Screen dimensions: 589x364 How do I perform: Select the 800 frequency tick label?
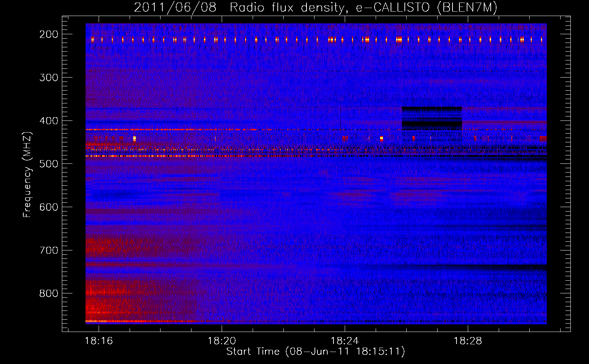[x=49, y=293]
